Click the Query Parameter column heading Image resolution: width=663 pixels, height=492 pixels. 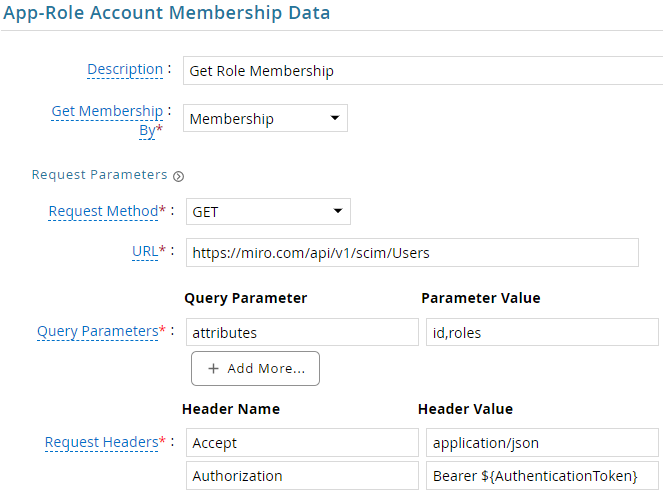[246, 298]
